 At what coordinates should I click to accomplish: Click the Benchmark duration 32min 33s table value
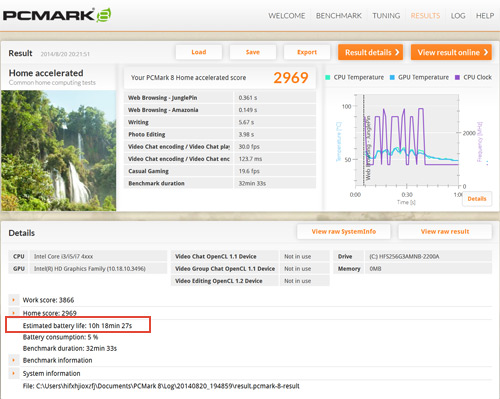click(x=252, y=183)
